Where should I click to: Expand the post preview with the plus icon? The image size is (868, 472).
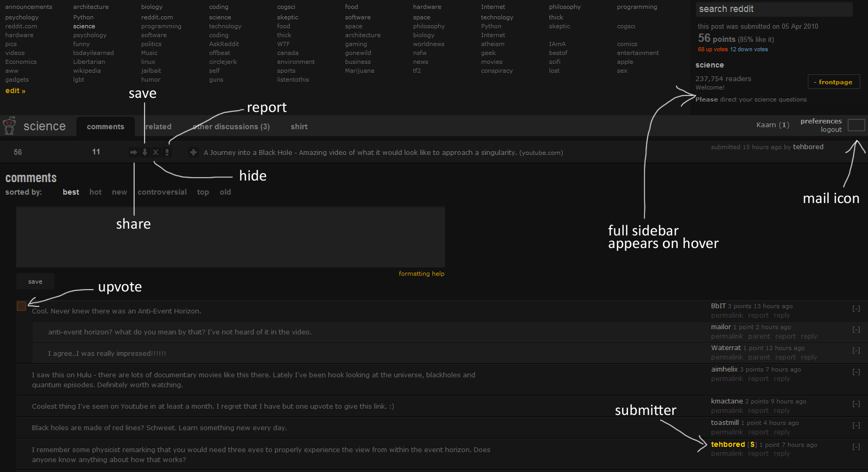tap(193, 152)
